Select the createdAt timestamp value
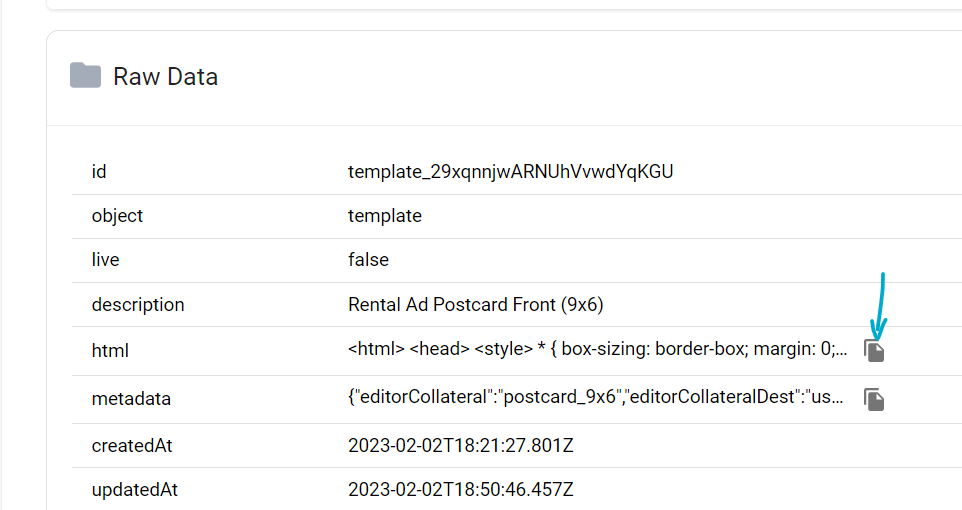The width and height of the screenshot is (962, 510). pos(461,445)
